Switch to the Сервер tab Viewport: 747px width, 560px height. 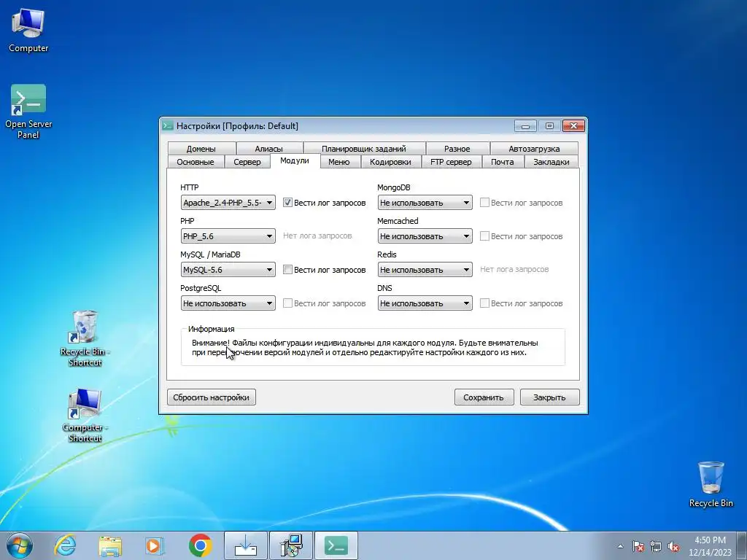(247, 162)
